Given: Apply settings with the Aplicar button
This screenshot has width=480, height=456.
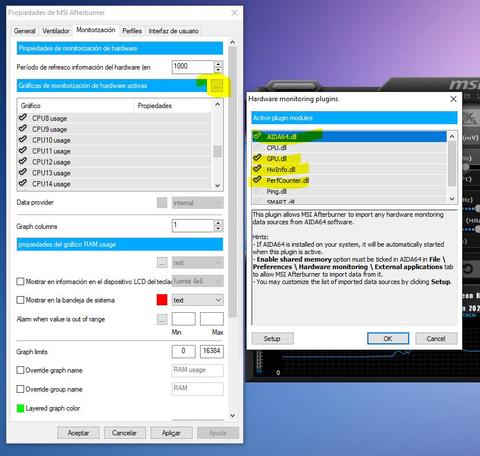Looking at the screenshot, I should 171,433.
